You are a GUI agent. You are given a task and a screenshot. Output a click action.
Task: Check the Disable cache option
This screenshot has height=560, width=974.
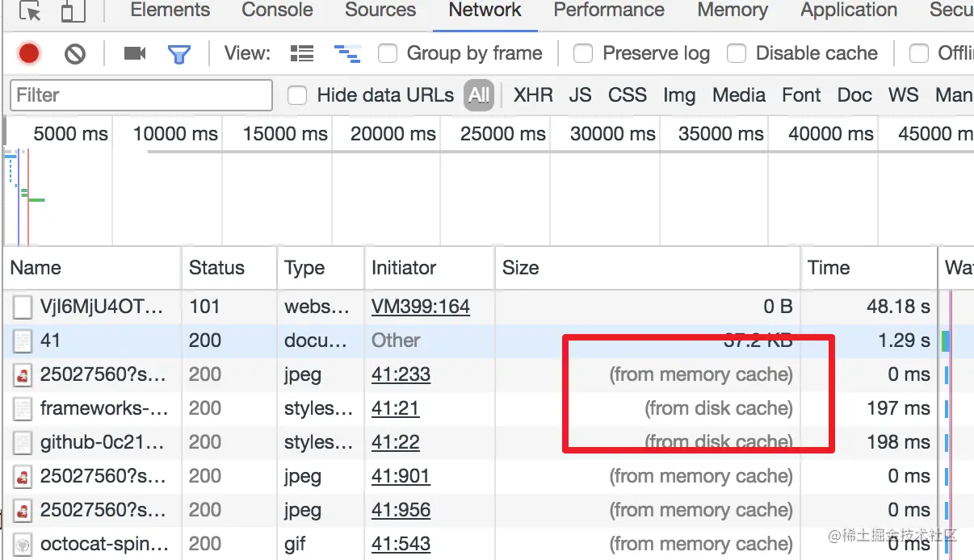click(737, 54)
